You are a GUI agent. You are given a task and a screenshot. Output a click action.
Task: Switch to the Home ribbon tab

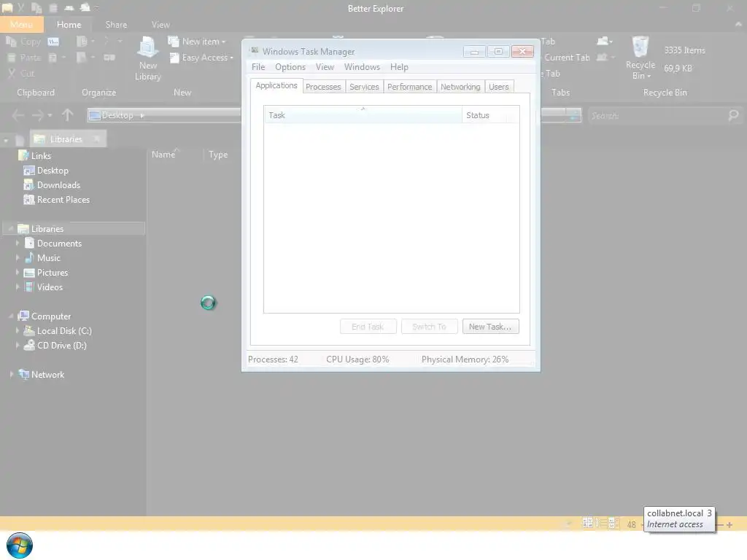[x=69, y=24]
